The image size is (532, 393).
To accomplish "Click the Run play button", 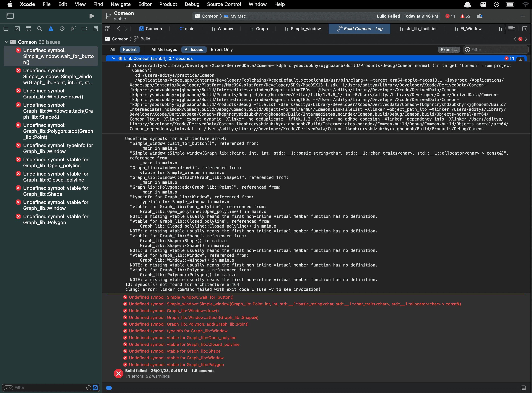I will pos(92,16).
